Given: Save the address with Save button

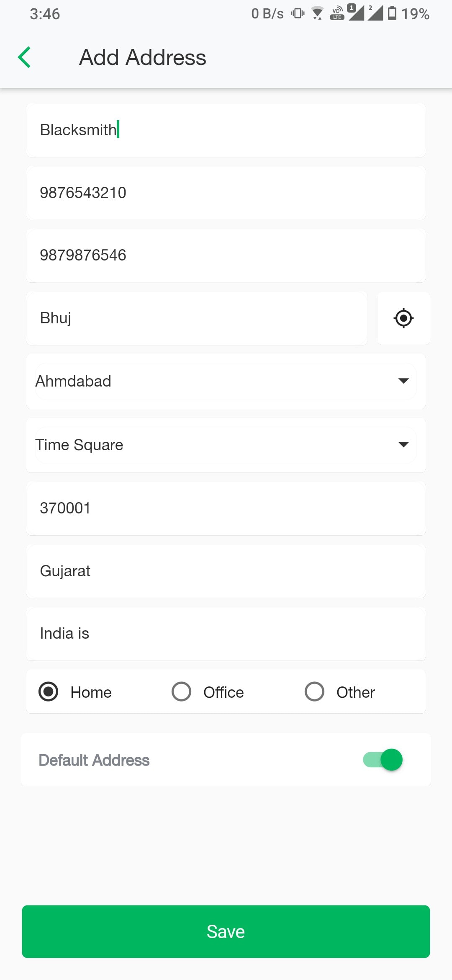Looking at the screenshot, I should pyautogui.click(x=226, y=931).
